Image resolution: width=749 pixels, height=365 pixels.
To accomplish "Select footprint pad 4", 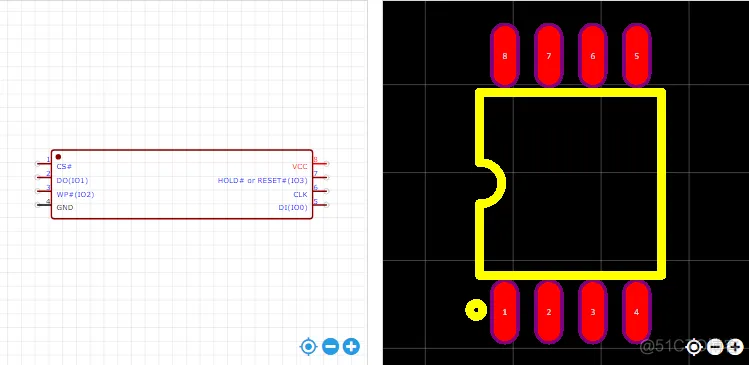I will point(636,312).
